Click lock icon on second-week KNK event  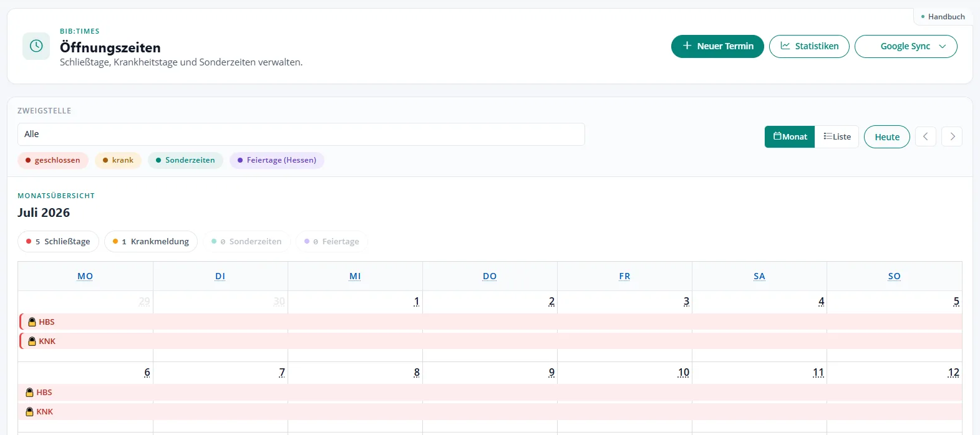pyautogui.click(x=29, y=412)
